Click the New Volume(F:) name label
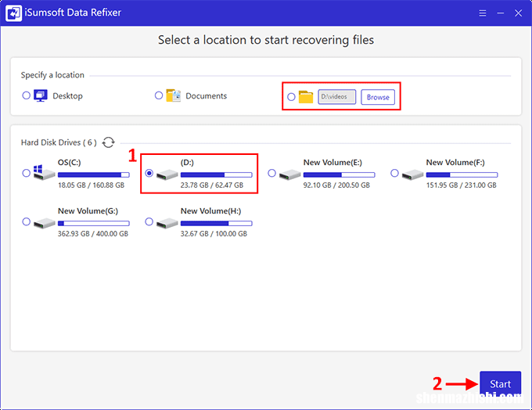 pos(455,163)
